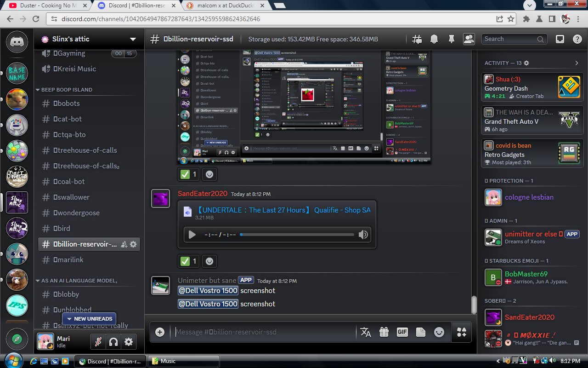Click the audio player progress bar

click(x=297, y=235)
